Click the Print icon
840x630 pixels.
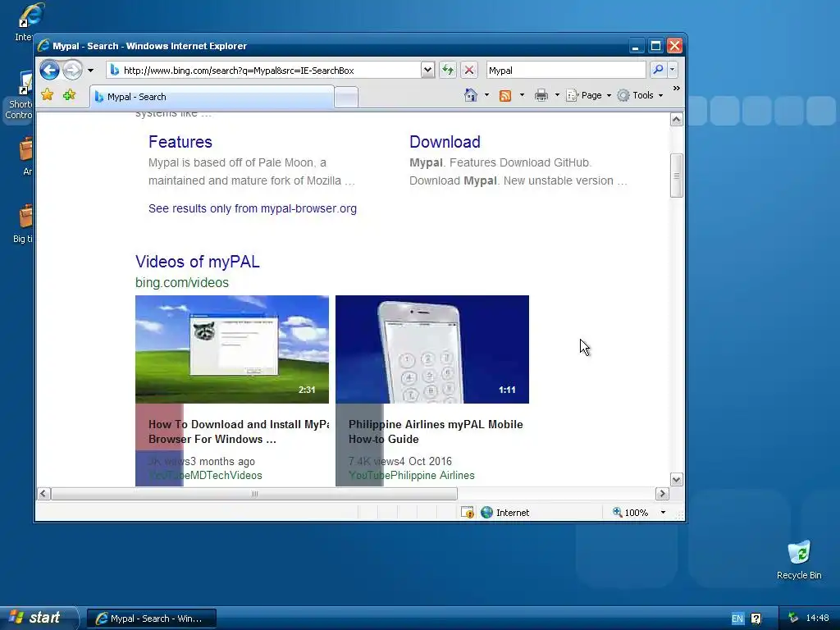tap(541, 95)
